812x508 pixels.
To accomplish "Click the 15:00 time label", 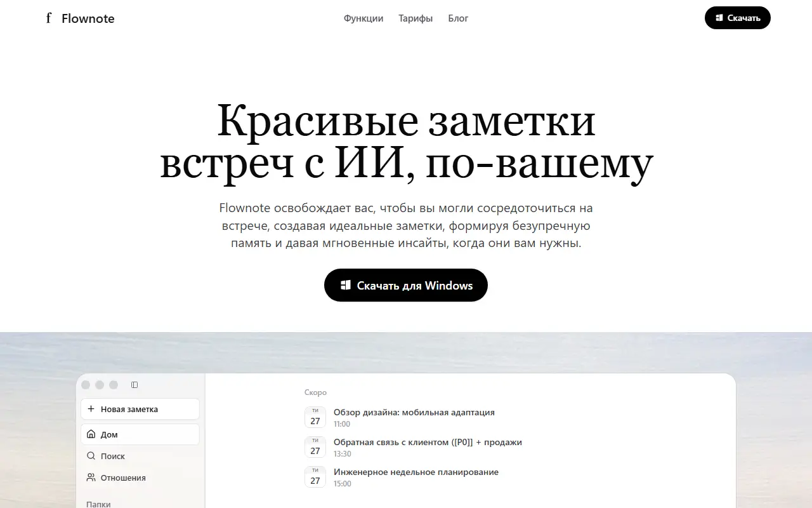I will [x=343, y=484].
